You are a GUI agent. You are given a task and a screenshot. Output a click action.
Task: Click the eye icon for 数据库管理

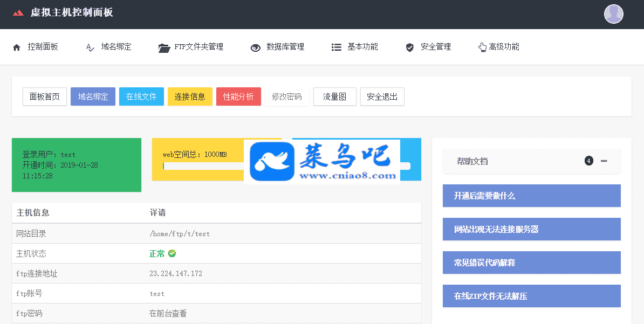[256, 47]
